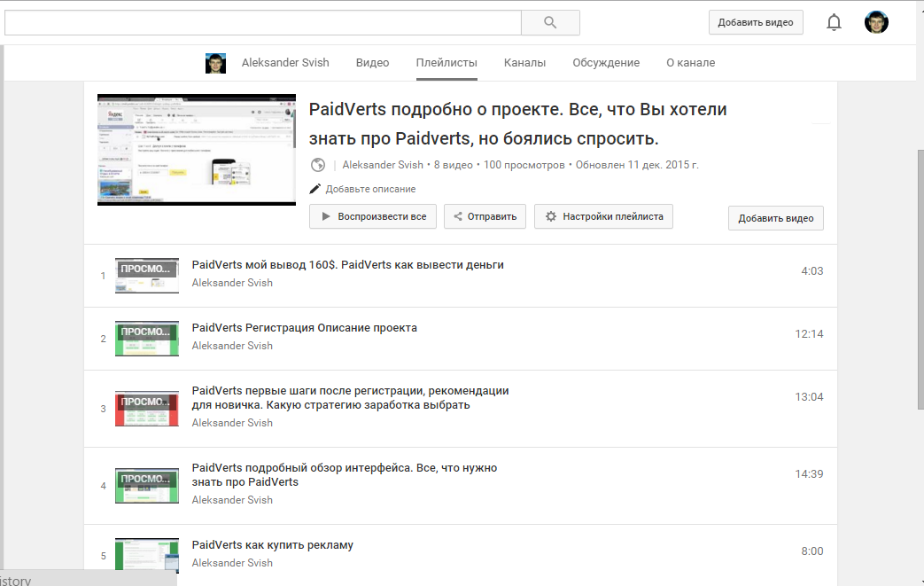Click the 8 видео count text

[454, 165]
